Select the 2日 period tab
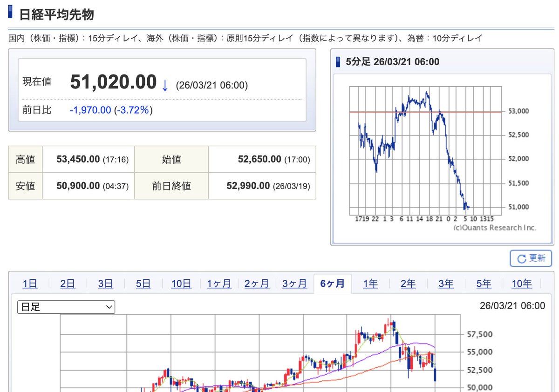 (x=68, y=284)
